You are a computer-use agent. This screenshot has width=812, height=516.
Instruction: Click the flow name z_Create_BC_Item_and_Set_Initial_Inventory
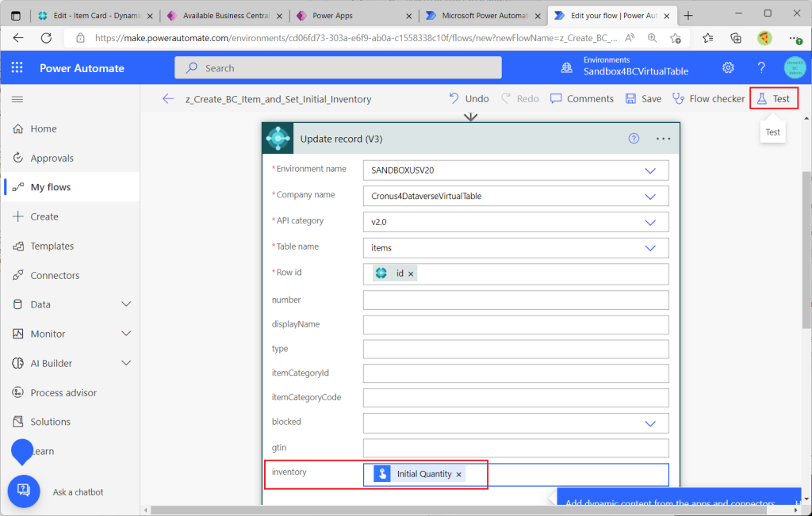[278, 99]
